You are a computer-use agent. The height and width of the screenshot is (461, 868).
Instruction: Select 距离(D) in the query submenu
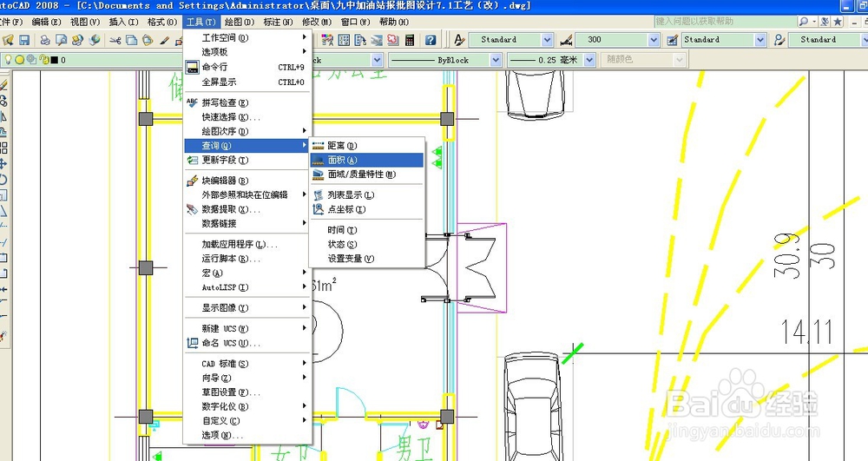[366, 146]
